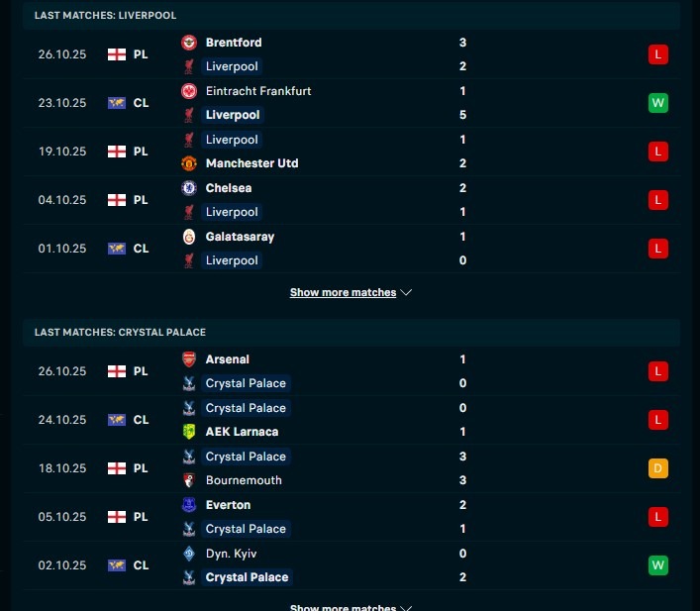This screenshot has width=700, height=611.
Task: Click the CL flag on 01.10.25 match
Action: click(x=117, y=249)
